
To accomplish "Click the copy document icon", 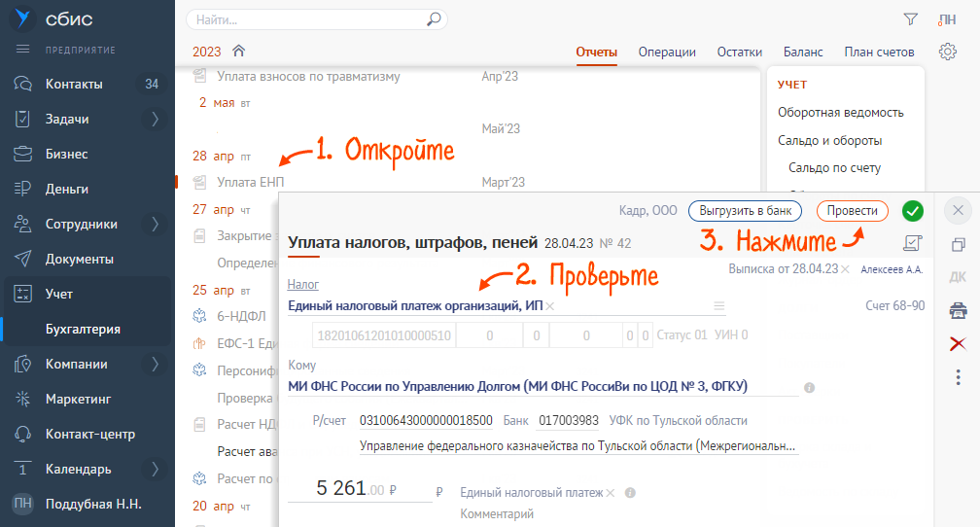I will [958, 244].
